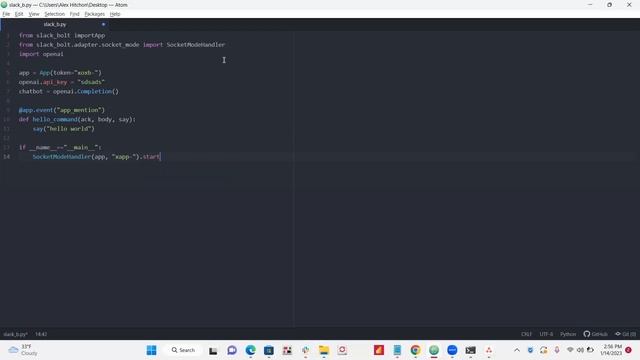Open the volume speaker tray icon

(x=580, y=350)
